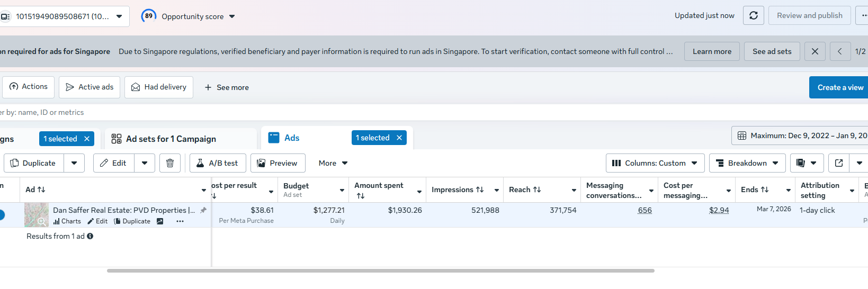Viewport: 868px width, 289px height.
Task: Click the trash delete icon
Action: [170, 163]
